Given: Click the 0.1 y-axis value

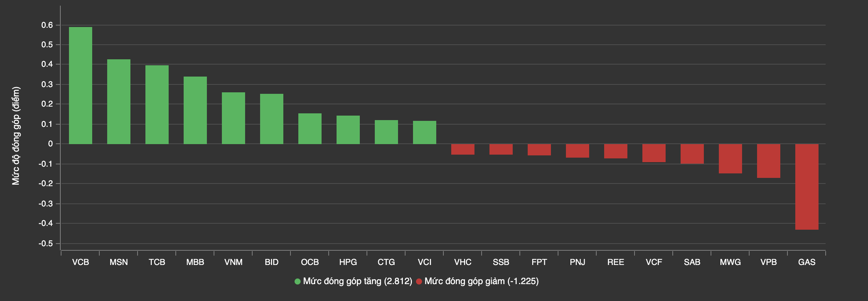Looking at the screenshot, I should point(48,124).
